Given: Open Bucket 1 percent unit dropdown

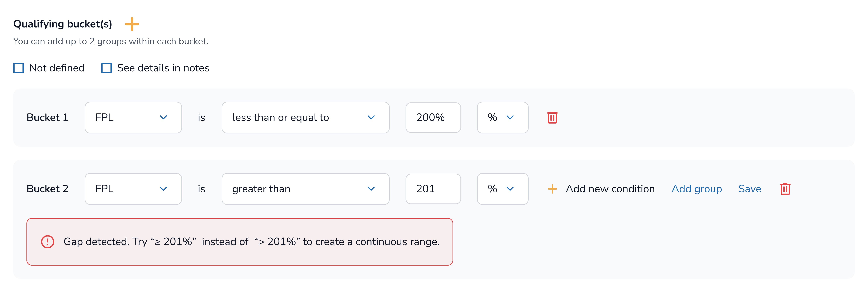Looking at the screenshot, I should click(x=502, y=118).
